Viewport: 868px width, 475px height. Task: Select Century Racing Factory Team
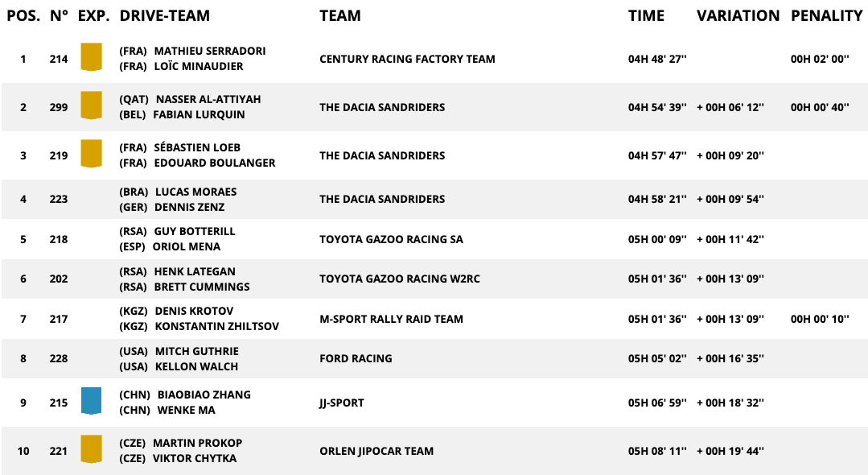[x=407, y=59]
